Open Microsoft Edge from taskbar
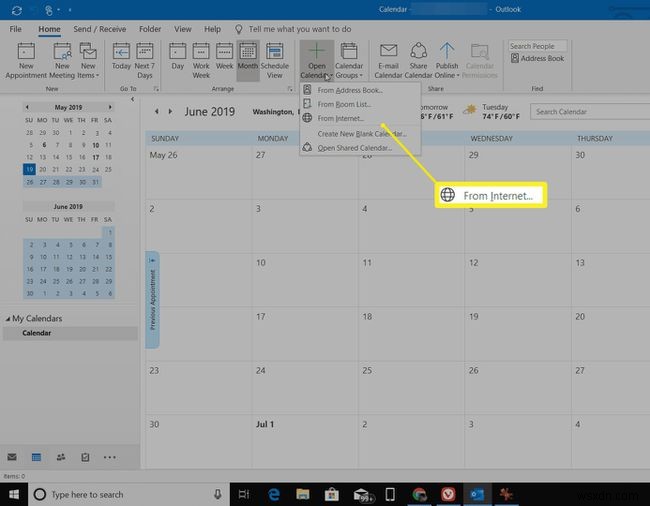The image size is (650, 506). pos(274,494)
